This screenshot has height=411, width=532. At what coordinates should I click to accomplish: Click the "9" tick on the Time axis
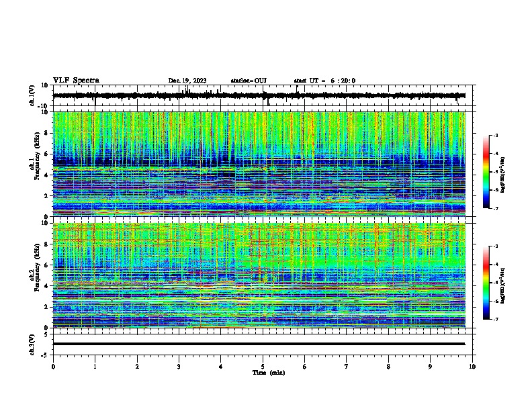[x=430, y=367]
